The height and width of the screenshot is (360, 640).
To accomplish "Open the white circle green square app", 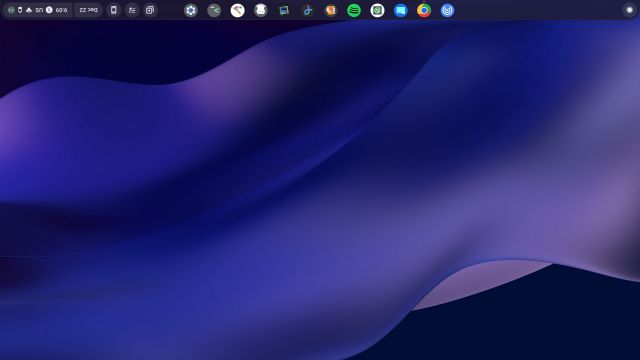I will click(377, 10).
